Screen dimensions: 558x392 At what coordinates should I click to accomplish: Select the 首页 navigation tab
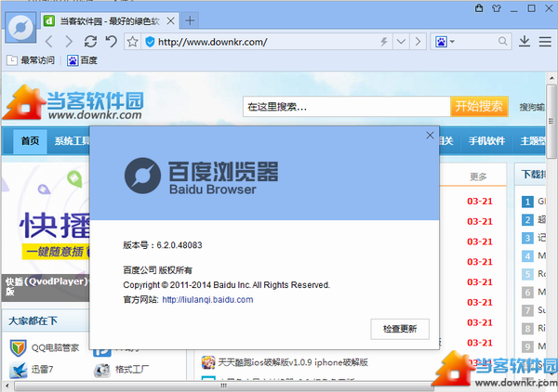(x=30, y=141)
